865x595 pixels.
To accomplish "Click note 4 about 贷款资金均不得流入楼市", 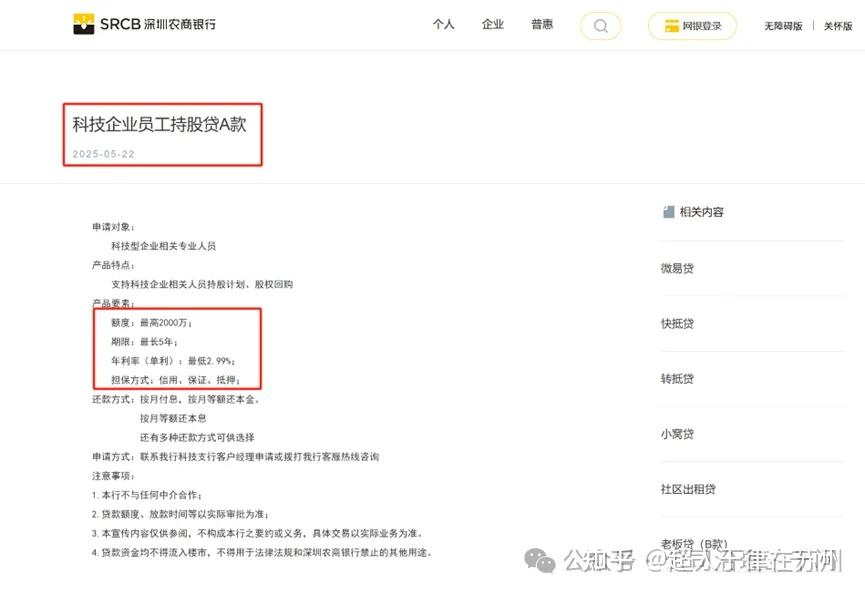I will [x=262, y=553].
